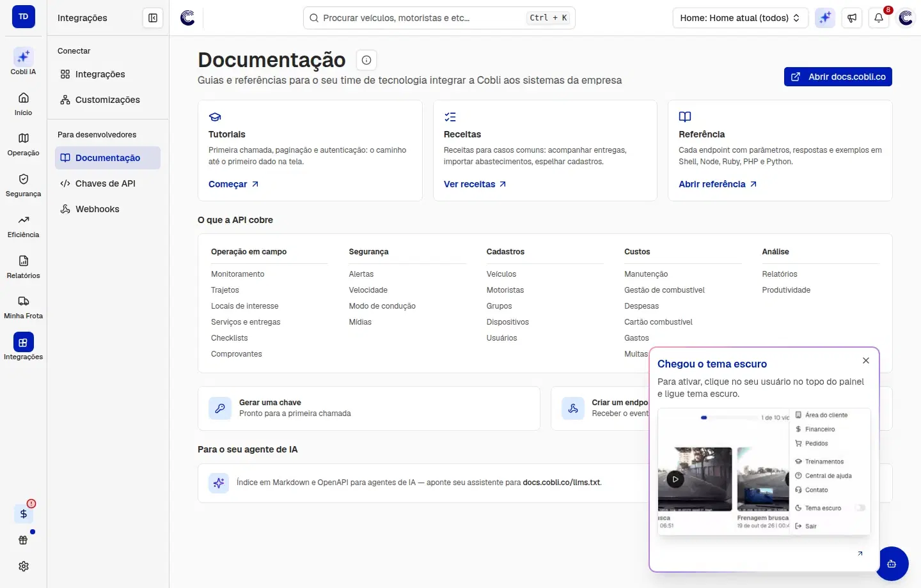Click the Abrir docs.cobli.co button

point(838,77)
